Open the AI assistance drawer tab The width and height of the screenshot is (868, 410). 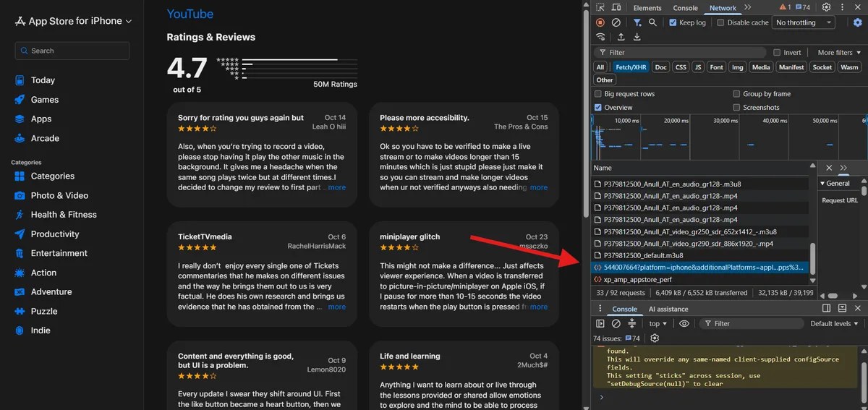668,309
